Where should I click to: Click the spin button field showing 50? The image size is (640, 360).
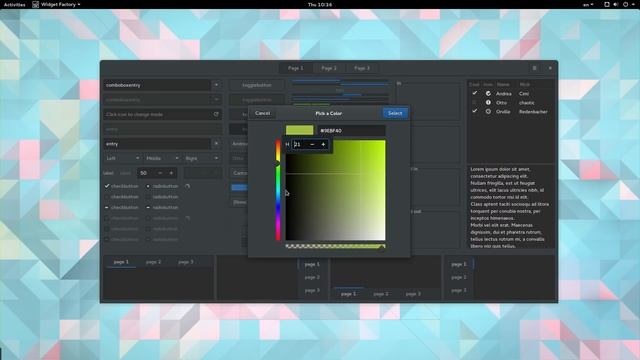click(146, 173)
